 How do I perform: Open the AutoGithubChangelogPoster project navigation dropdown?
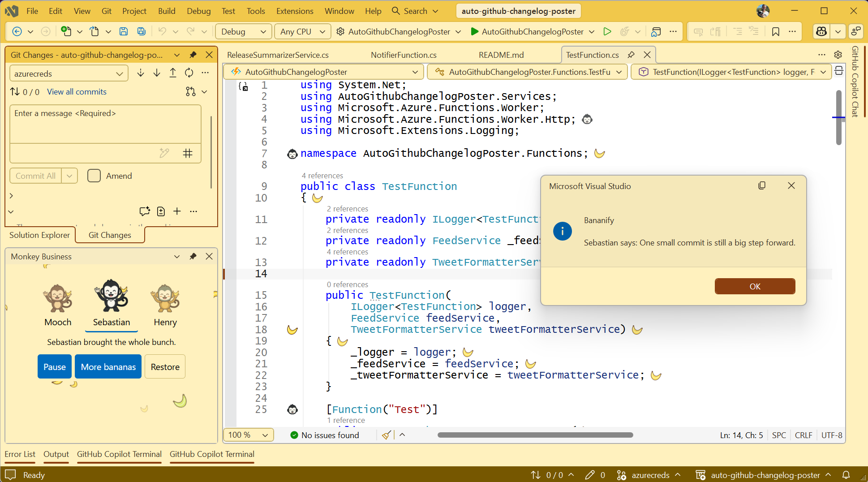click(x=324, y=72)
